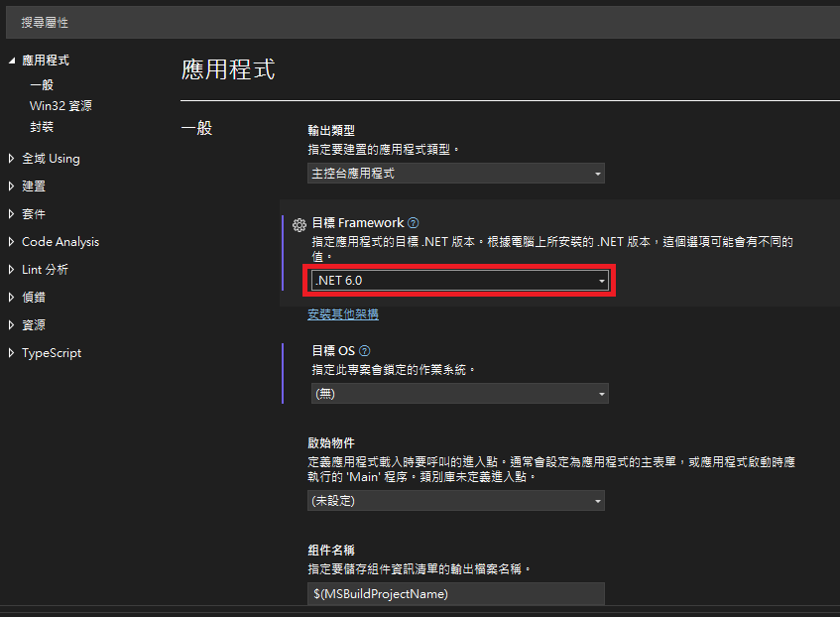The image size is (840, 617).
Task: Expand the Lint 分析 section
Action: pyautogui.click(x=12, y=270)
